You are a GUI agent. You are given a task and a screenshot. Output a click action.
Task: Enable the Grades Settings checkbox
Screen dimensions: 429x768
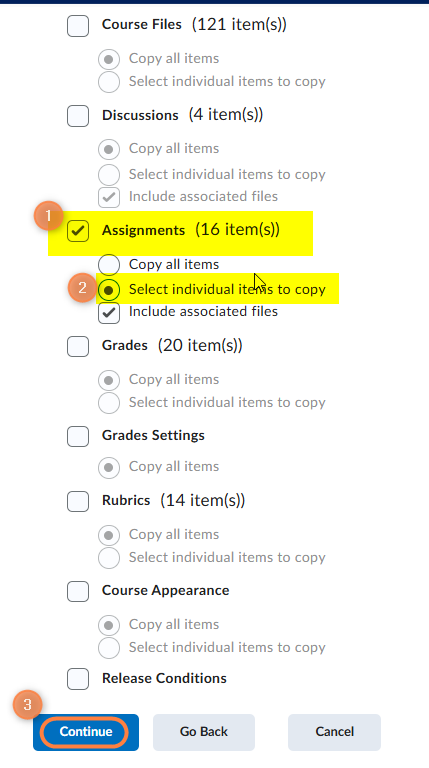pos(78,436)
